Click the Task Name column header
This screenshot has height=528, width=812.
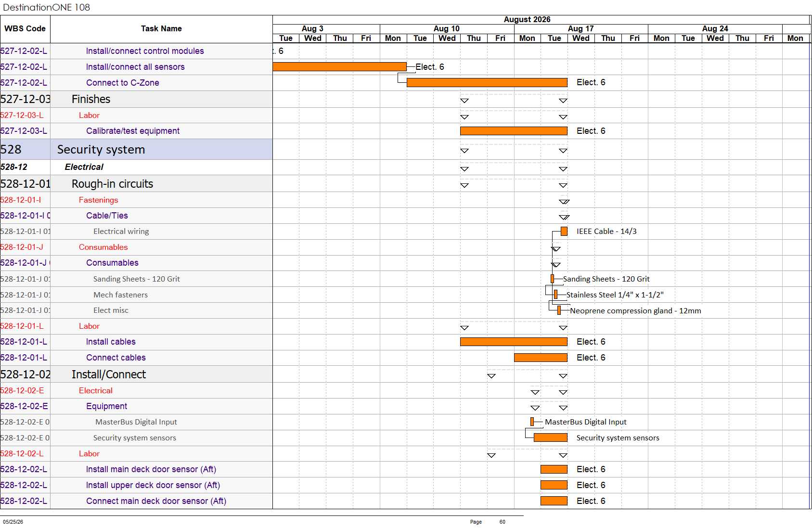point(161,29)
